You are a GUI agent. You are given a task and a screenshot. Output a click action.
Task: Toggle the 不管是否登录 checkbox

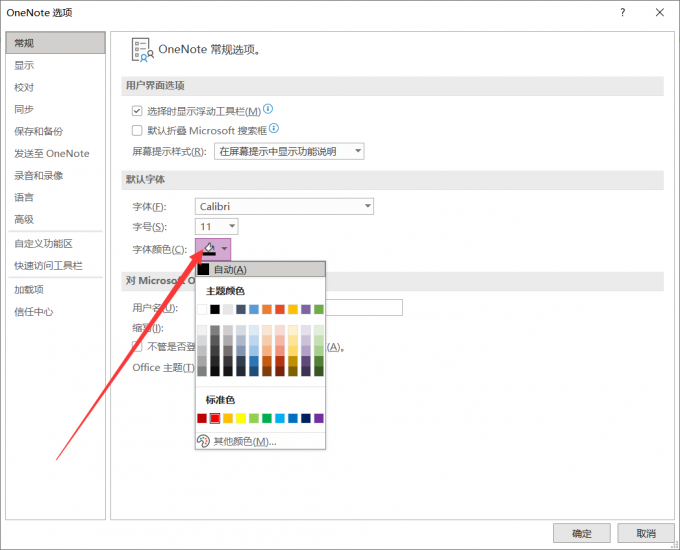[x=137, y=346]
